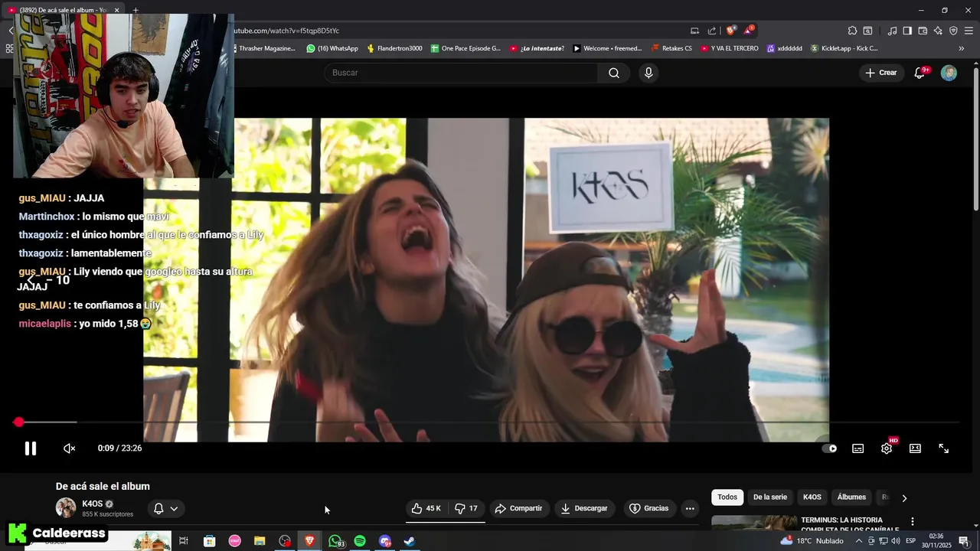Open the ¿Lo intentaste? bookmark
Viewport: 980px width, 551px height.
(x=537, y=48)
